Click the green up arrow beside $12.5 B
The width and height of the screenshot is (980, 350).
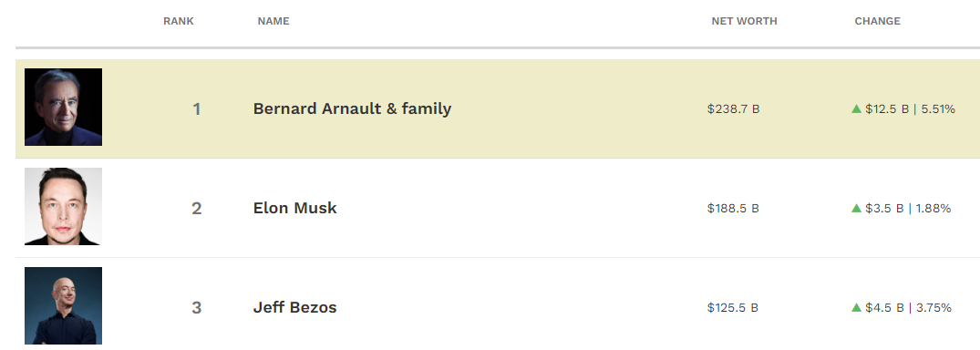pos(856,108)
